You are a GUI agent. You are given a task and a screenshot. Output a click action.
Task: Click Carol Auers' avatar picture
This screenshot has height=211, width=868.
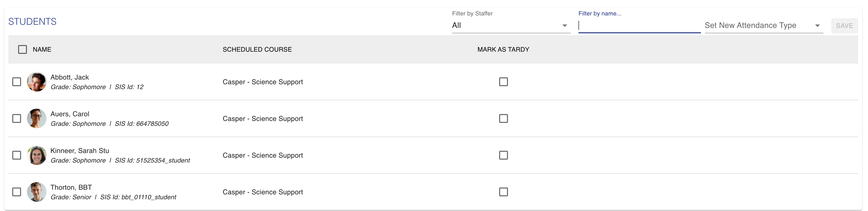(36, 118)
